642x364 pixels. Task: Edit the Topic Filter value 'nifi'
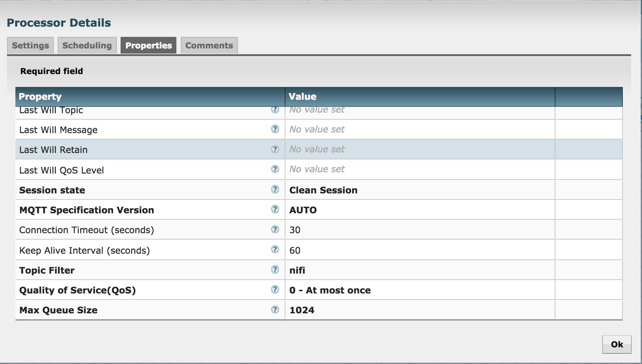pyautogui.click(x=297, y=270)
